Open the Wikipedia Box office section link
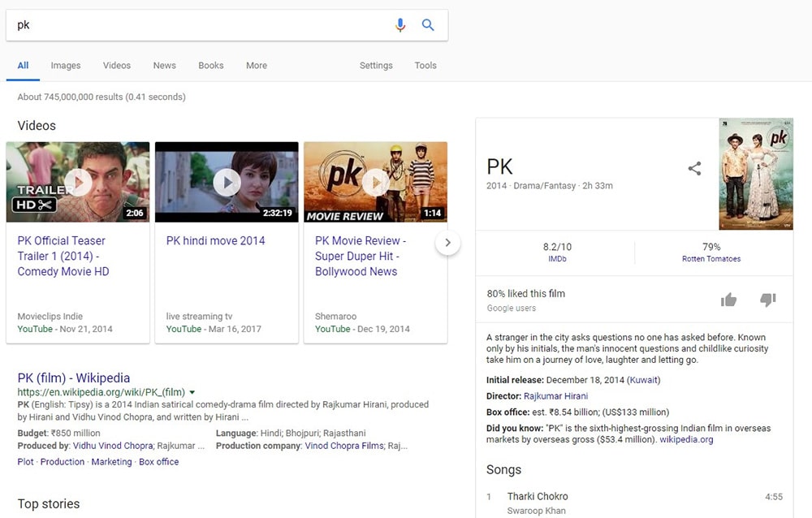The image size is (812, 518). pyautogui.click(x=158, y=461)
